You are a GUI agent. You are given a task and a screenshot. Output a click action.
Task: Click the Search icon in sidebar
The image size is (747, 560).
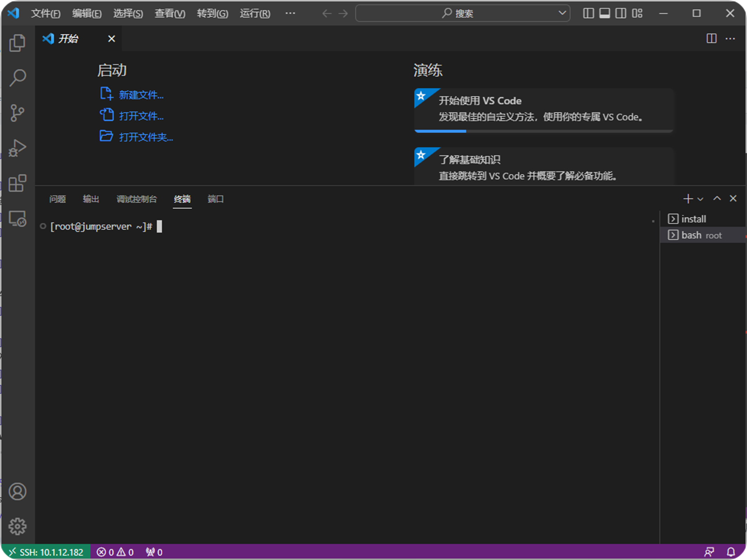(x=18, y=77)
